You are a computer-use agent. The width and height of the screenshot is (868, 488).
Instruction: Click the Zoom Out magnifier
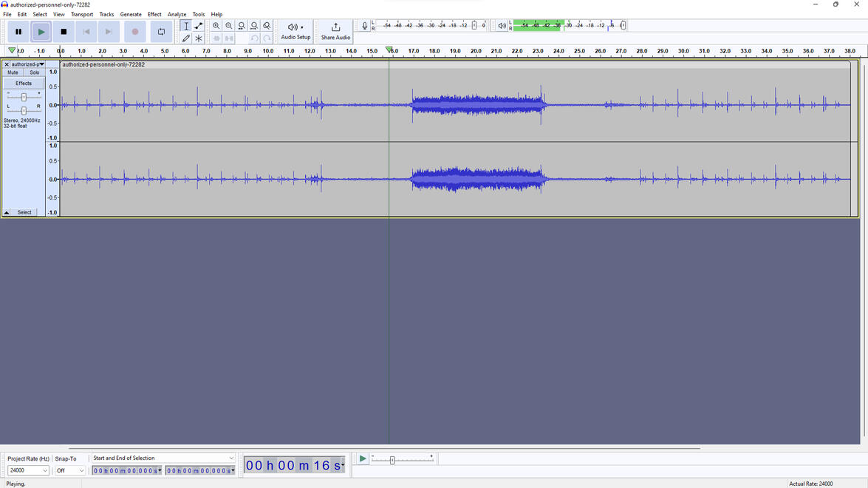coord(229,26)
